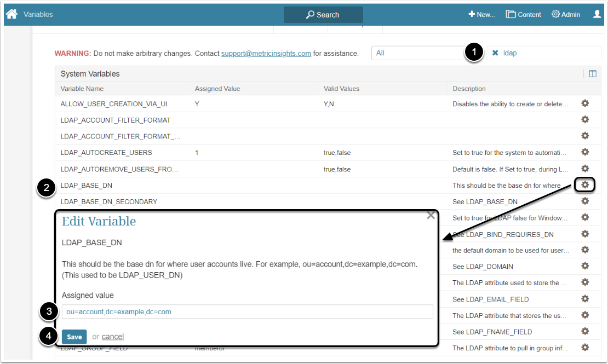Open gear for 'Set to true for LDAP' row
The height and width of the screenshot is (364, 608).
585,217
